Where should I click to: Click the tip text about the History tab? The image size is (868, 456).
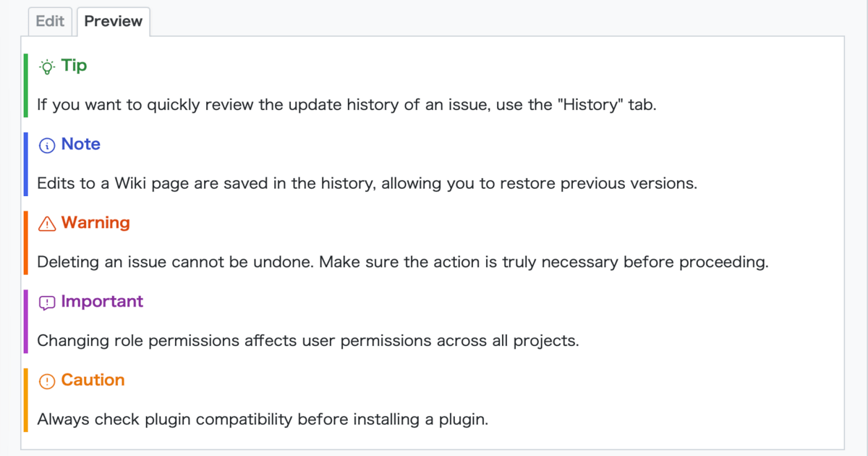pyautogui.click(x=346, y=105)
